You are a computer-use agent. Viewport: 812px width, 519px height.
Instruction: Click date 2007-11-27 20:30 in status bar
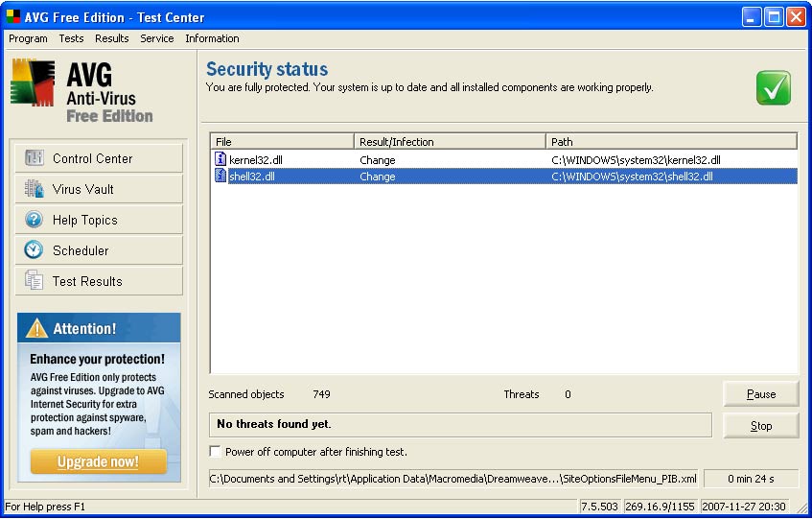click(744, 507)
